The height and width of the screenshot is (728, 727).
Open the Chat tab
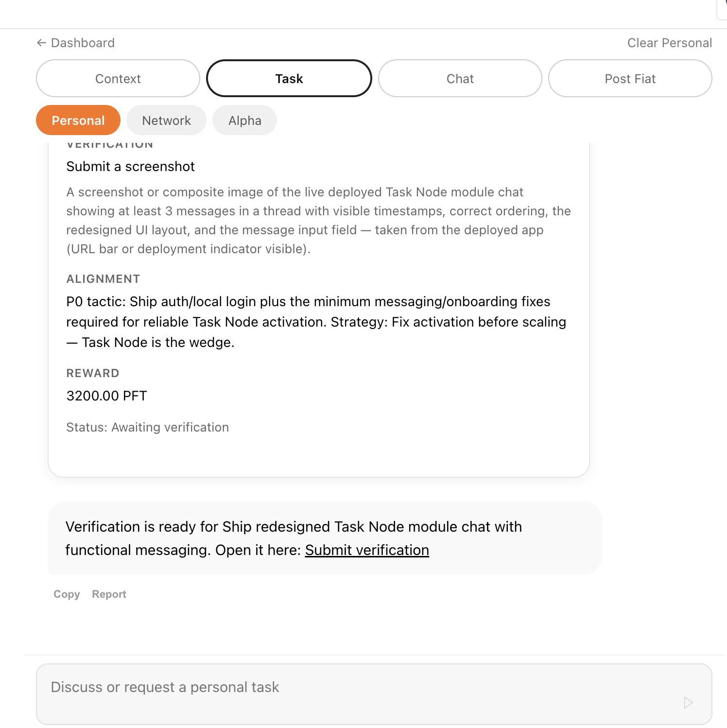(460, 78)
